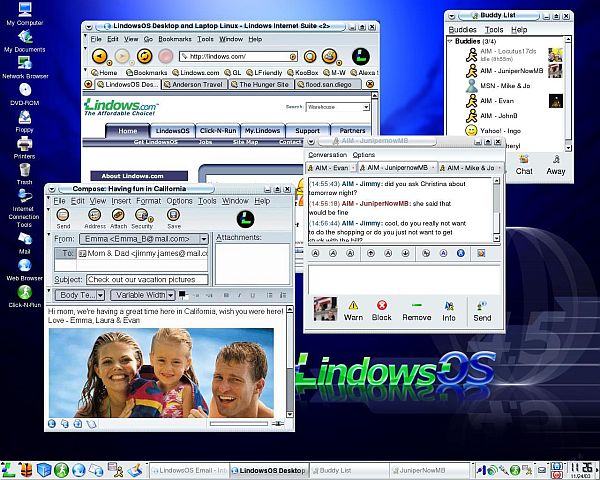This screenshot has width=600, height=480.
Task: Switch to AIM - Mike & Jo conversation tab
Action: tap(470, 168)
